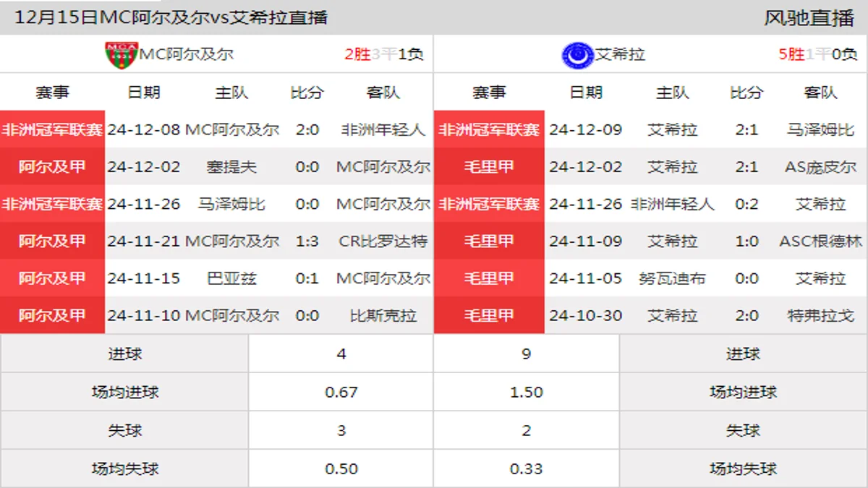Click 毛里甲 tag on AS庞皮尔 row
868x488 pixels.
pos(489,167)
